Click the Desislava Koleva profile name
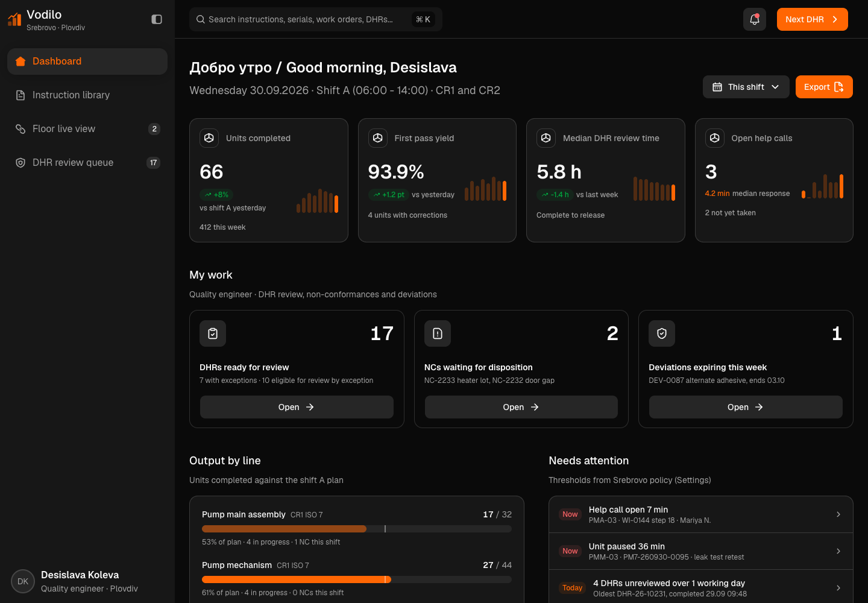 coord(80,575)
